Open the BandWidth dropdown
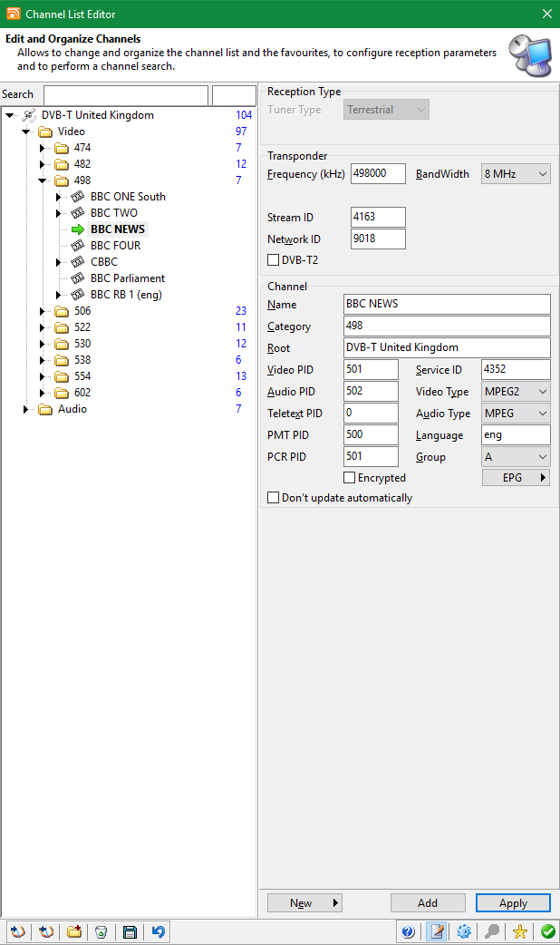This screenshot has width=560, height=945. [517, 174]
